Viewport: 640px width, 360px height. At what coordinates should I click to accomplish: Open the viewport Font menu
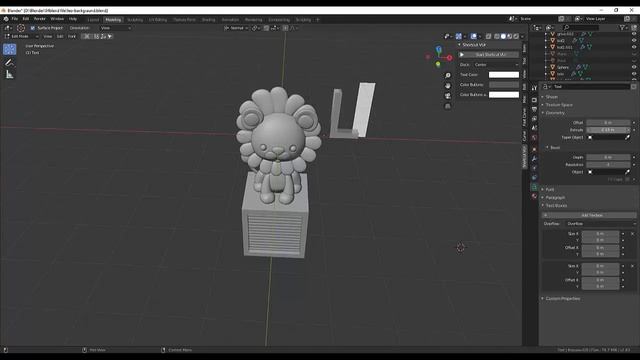pos(72,36)
